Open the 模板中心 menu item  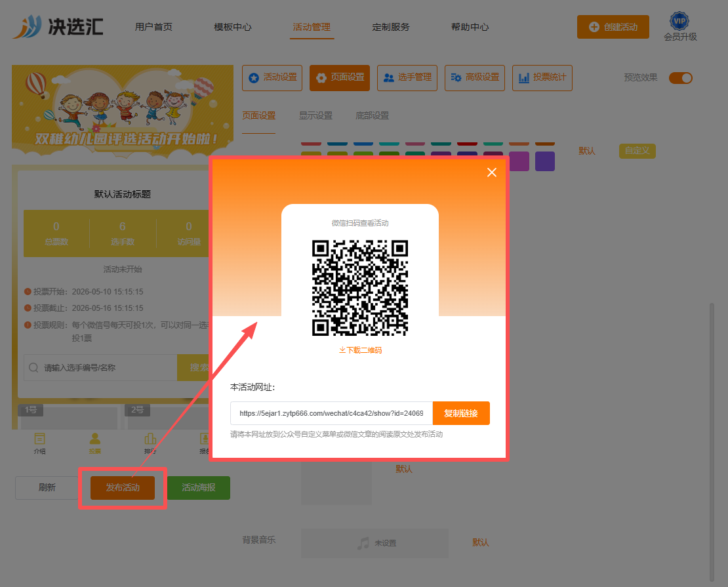coord(233,27)
